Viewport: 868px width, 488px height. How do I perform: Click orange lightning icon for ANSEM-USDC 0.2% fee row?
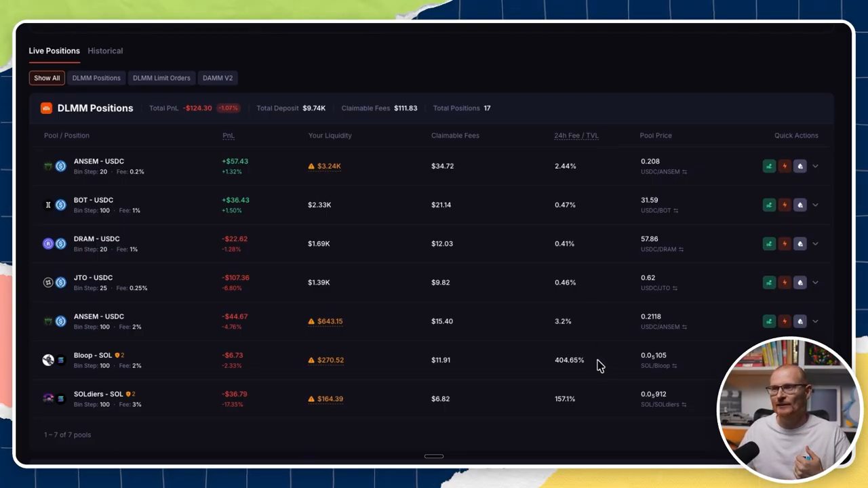pyautogui.click(x=785, y=166)
